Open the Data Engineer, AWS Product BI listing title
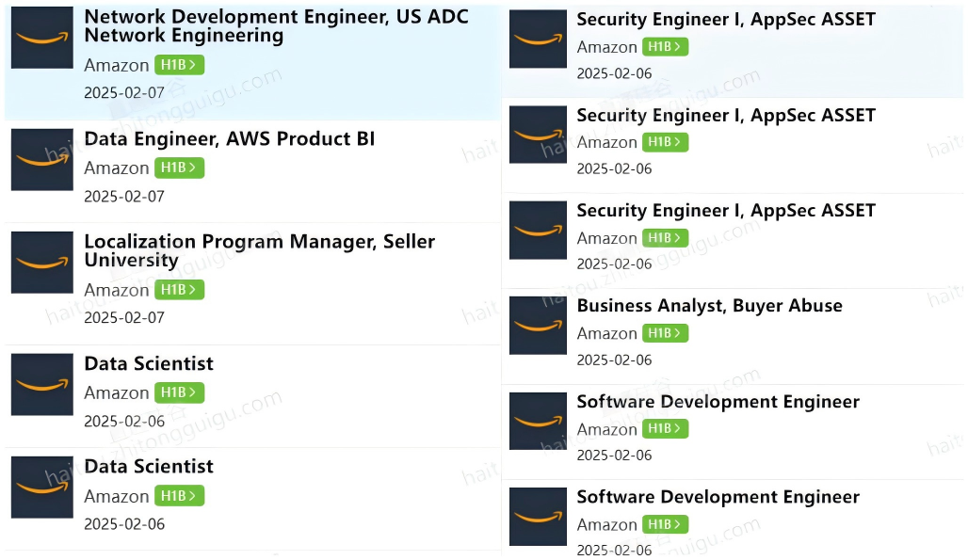The width and height of the screenshot is (968, 560). (230, 138)
